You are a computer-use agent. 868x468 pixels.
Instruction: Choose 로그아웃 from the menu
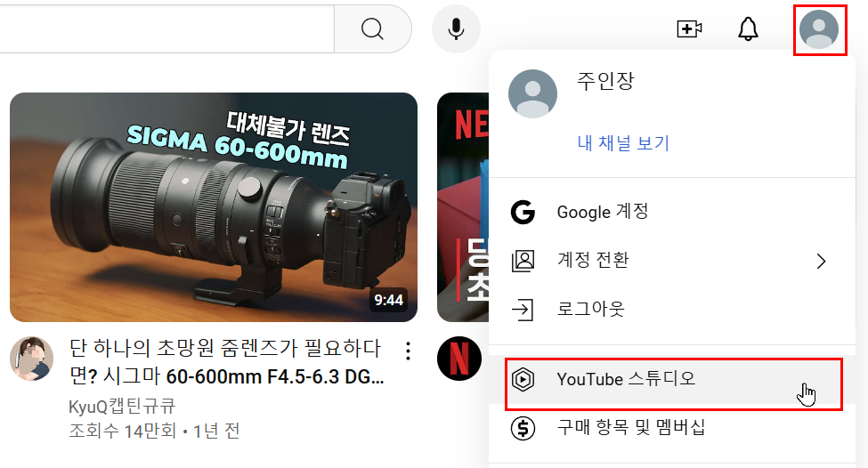click(672, 310)
